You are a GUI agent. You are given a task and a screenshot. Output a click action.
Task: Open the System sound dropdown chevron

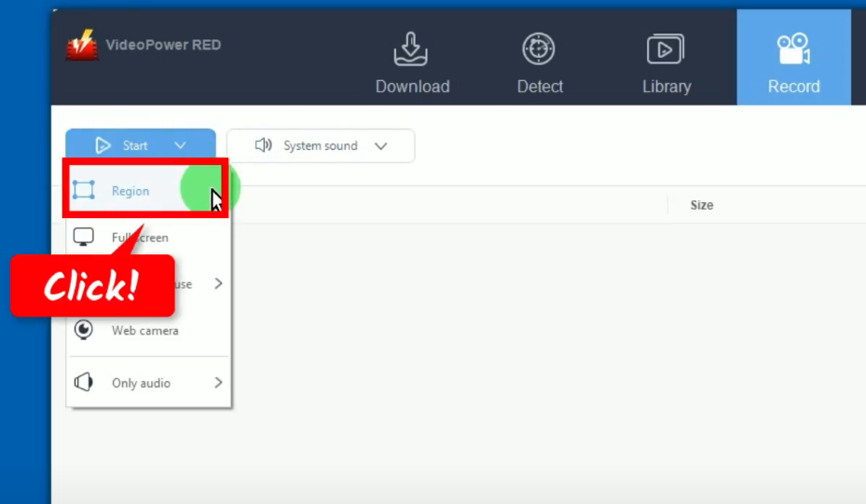[x=380, y=146]
